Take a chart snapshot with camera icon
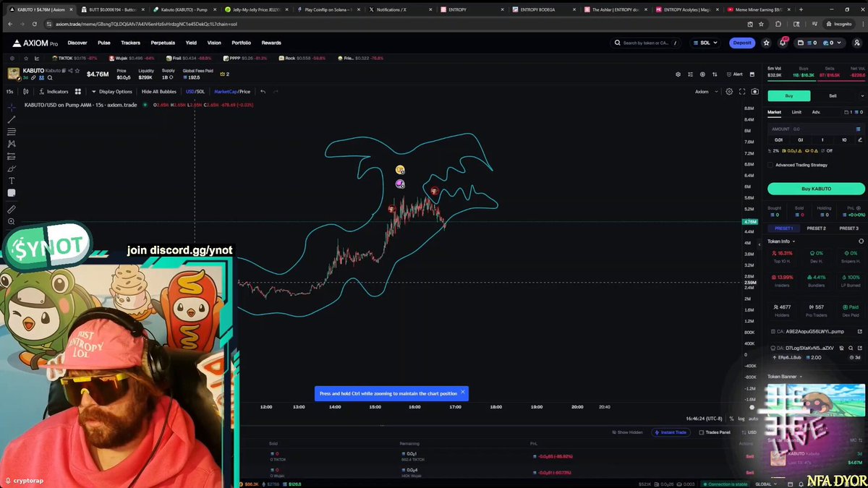Image resolution: width=868 pixels, height=488 pixels. pyautogui.click(x=755, y=92)
